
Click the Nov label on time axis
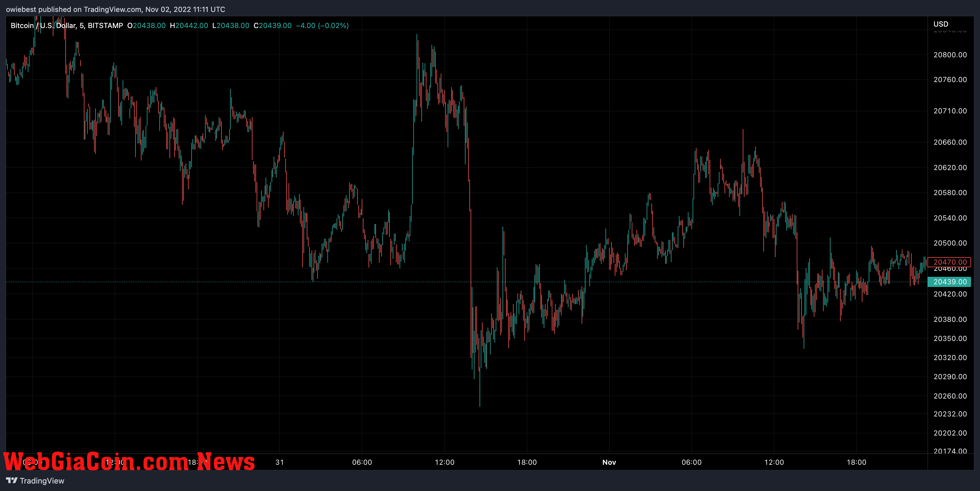[x=609, y=462]
